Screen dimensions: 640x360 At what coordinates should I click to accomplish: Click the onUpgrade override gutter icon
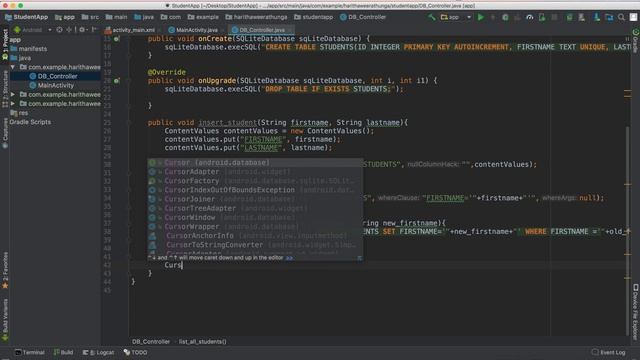[x=117, y=81]
